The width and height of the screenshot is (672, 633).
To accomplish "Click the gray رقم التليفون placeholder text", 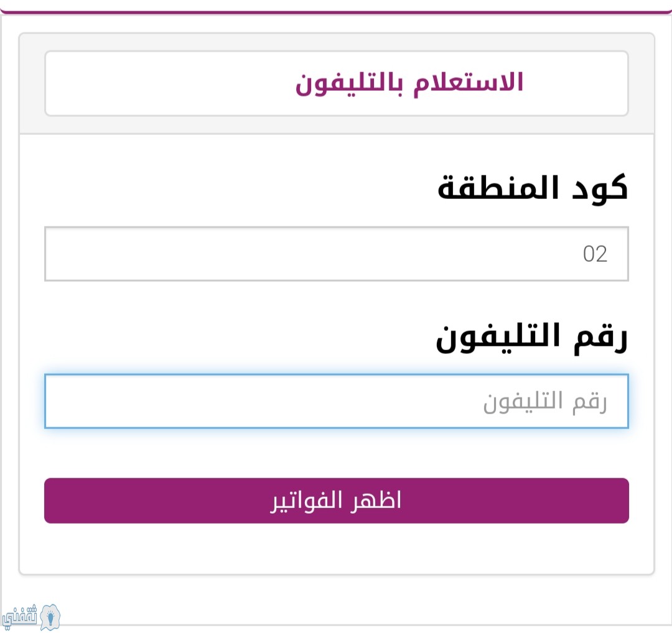I will coord(544,402).
